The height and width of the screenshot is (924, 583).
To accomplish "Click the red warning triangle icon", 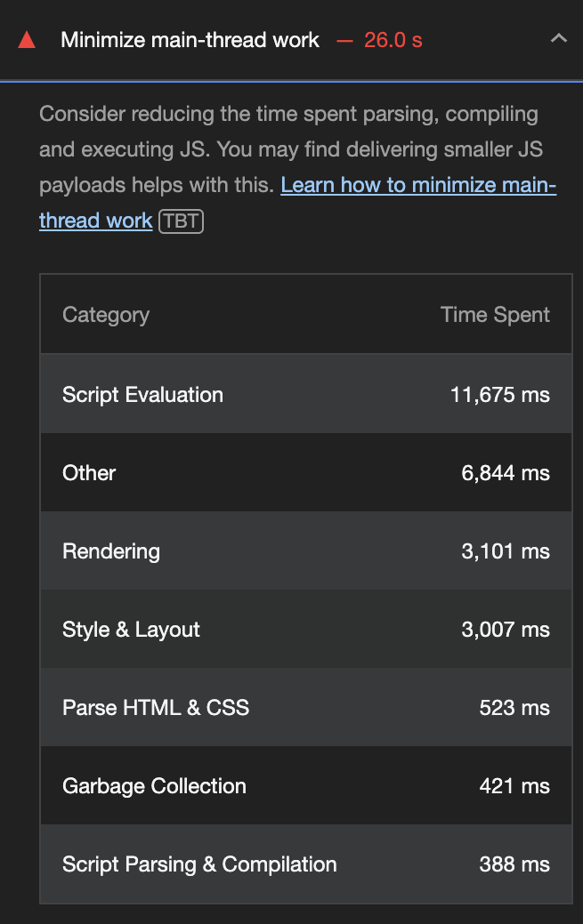I will [x=27, y=40].
